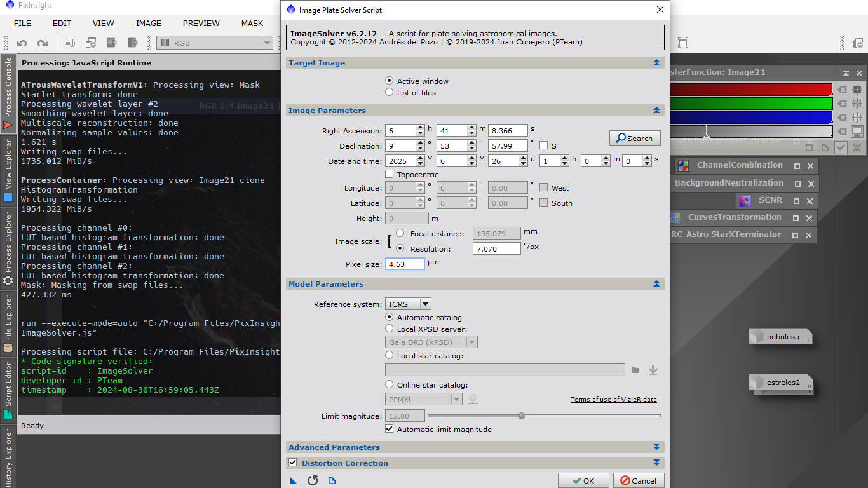Click the Limit magnitude slider handle
Screen dimensions: 868x488
coord(522,416)
